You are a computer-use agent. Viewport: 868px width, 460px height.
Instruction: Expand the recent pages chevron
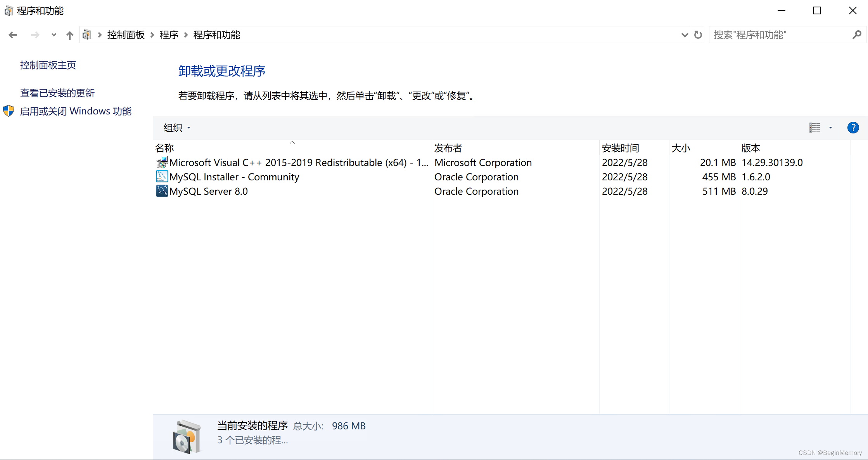tap(54, 35)
